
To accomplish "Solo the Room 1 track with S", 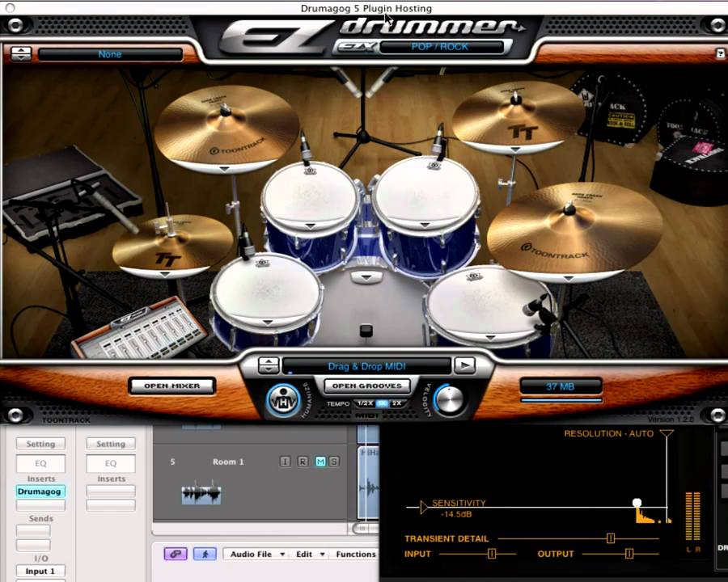I will 334,462.
